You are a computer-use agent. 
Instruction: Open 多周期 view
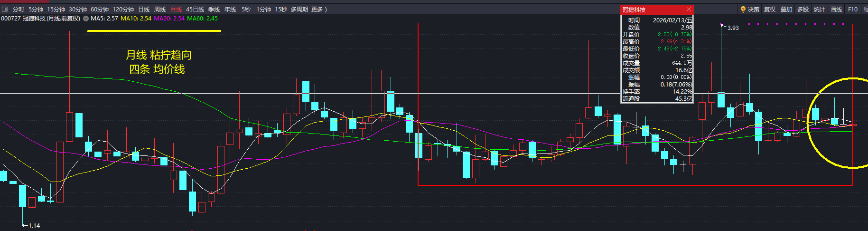(299, 9)
